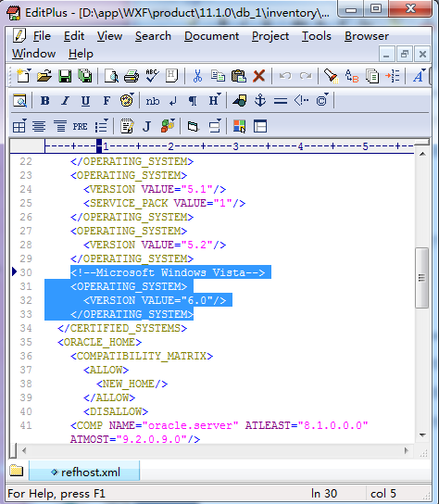The width and height of the screenshot is (439, 504).
Task: Open the Browser menu
Action: (x=367, y=36)
